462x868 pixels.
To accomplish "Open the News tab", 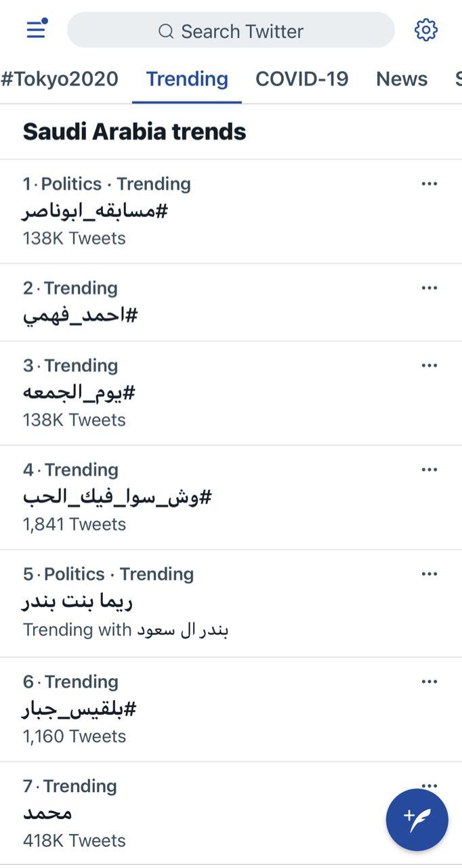I will (x=402, y=79).
